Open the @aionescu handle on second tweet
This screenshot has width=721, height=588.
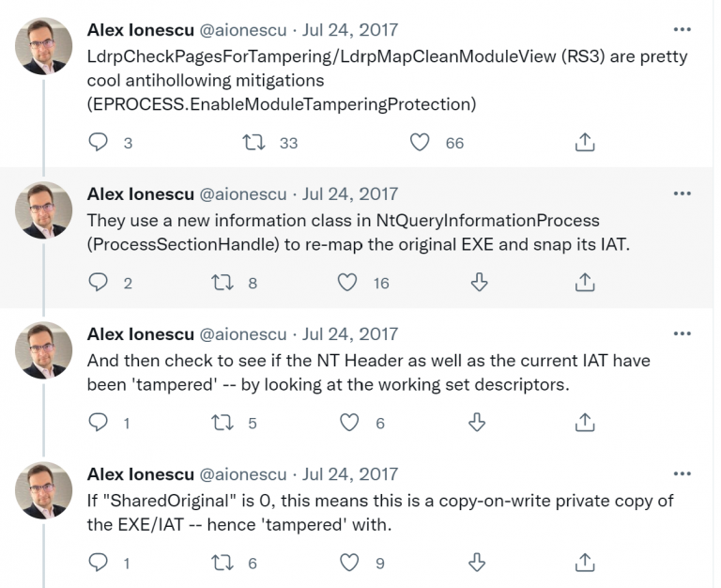coord(243,194)
